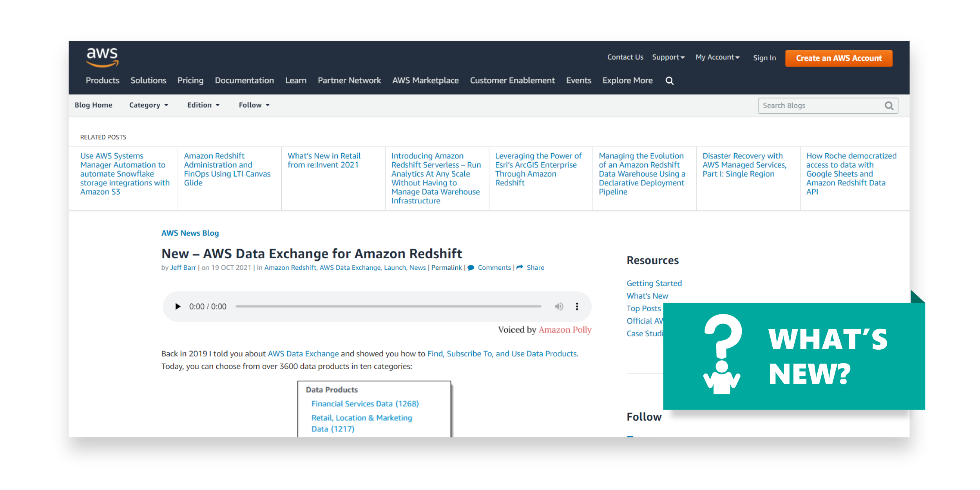980x490 pixels.
Task: Open Retail, Location & Marketing Data link
Action: [x=362, y=423]
